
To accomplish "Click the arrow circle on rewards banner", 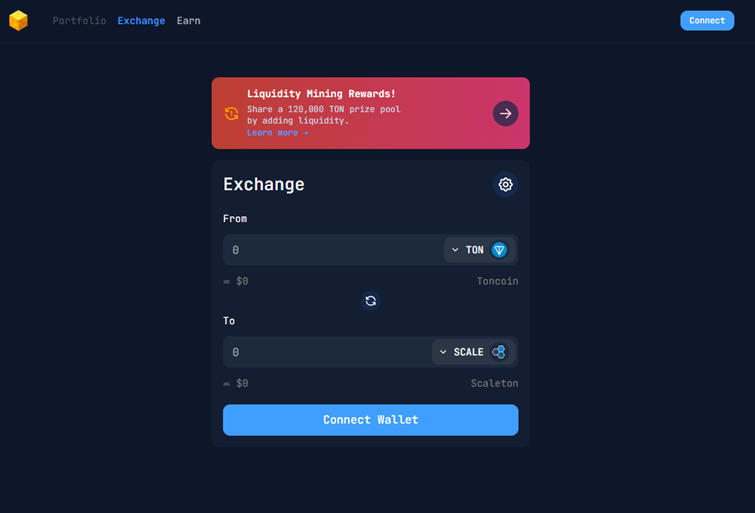I will pyautogui.click(x=505, y=114).
